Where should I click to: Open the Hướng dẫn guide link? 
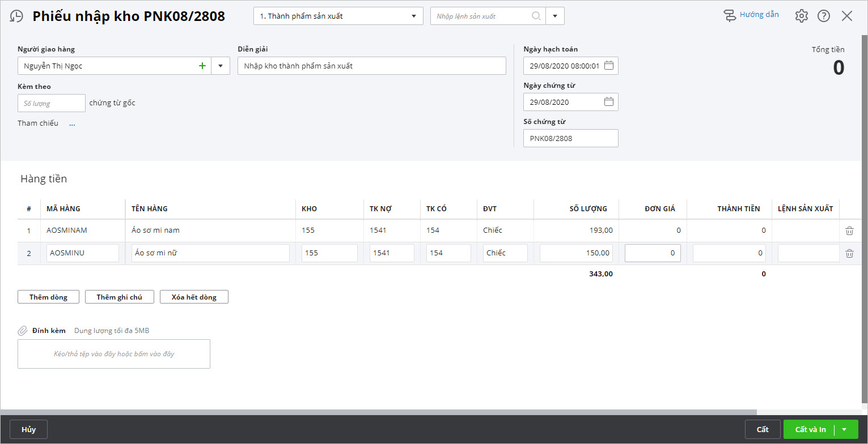coord(752,15)
